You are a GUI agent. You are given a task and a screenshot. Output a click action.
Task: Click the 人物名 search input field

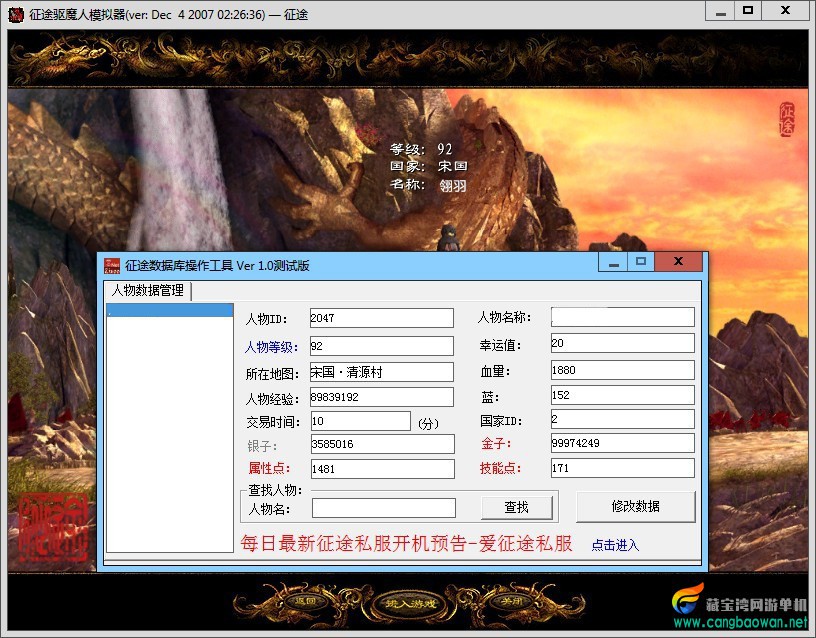384,508
